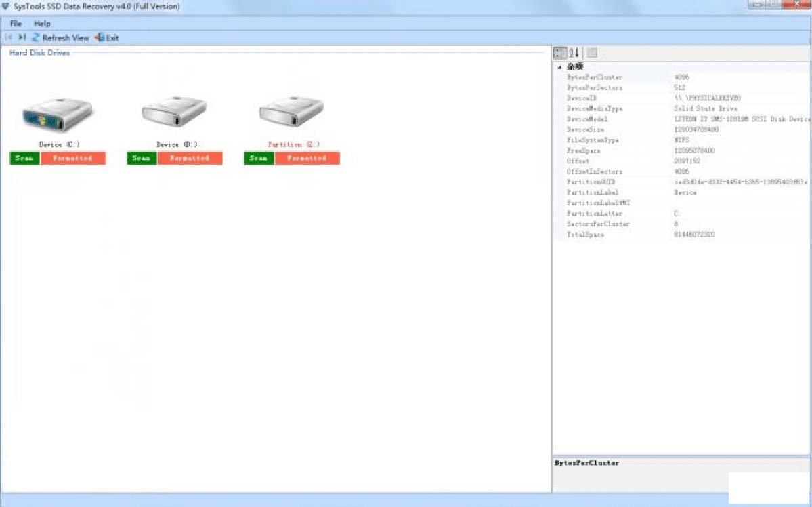Select the Device (D:) drive icon
The image size is (812, 507).
pyautogui.click(x=175, y=112)
